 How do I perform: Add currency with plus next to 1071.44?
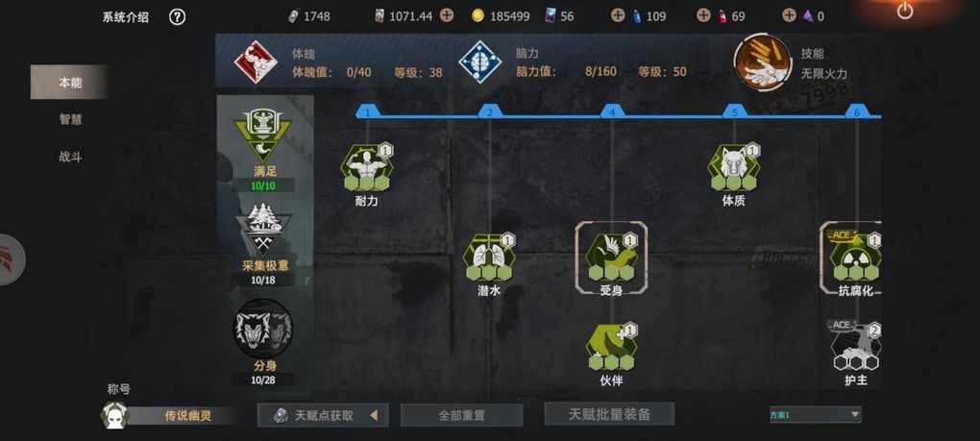click(446, 16)
